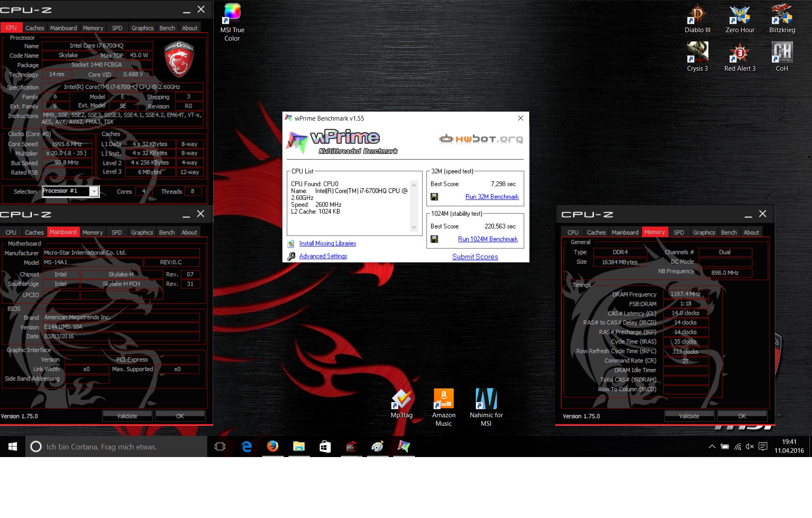Open Nahimic for MSI shortcut
This screenshot has width=812, height=518.
coord(486,408)
